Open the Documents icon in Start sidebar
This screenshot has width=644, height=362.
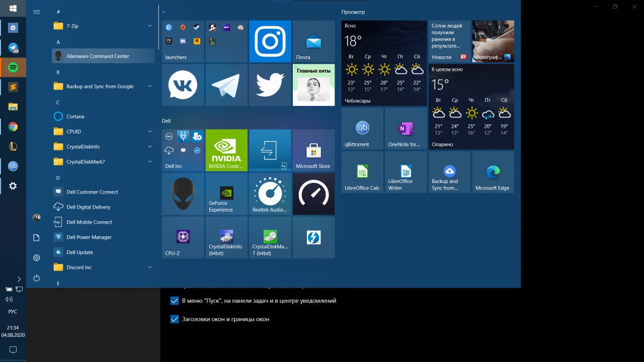pos(36,238)
